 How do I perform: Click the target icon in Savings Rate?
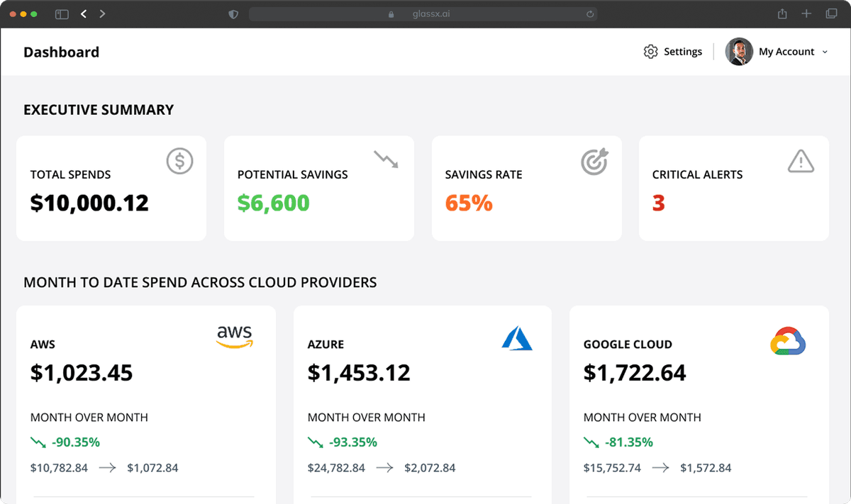point(594,162)
